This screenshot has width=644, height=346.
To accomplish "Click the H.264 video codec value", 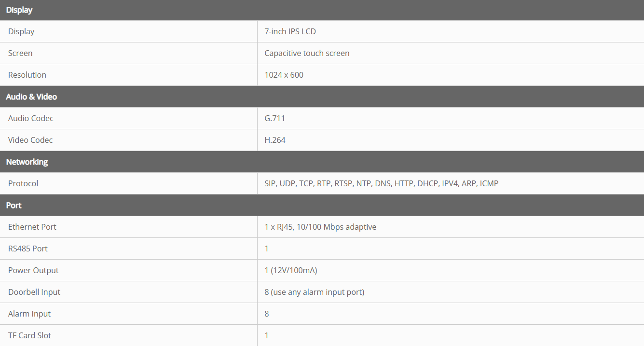I will (x=275, y=140).
